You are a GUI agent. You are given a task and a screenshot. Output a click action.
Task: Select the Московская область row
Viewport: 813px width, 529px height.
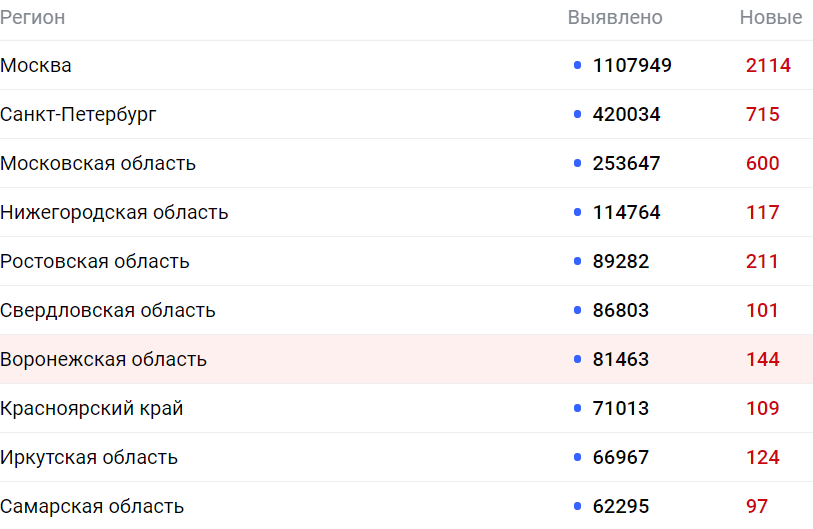tap(406, 163)
